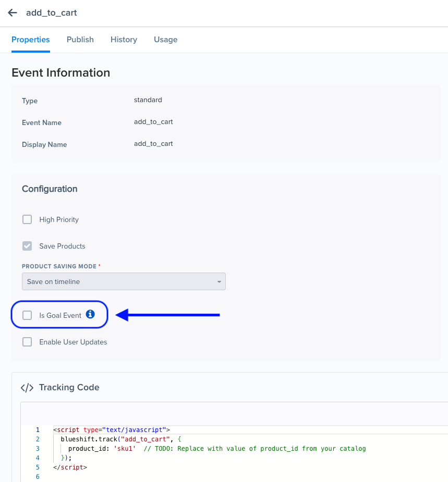Viewport: 448px width, 482px height.
Task: Click the Tracking Code brackets icon
Action: coord(27,388)
